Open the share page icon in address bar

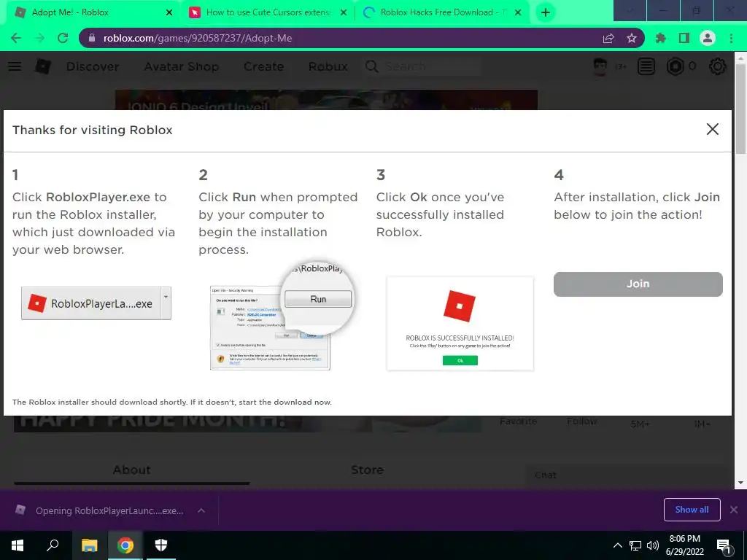pos(608,39)
